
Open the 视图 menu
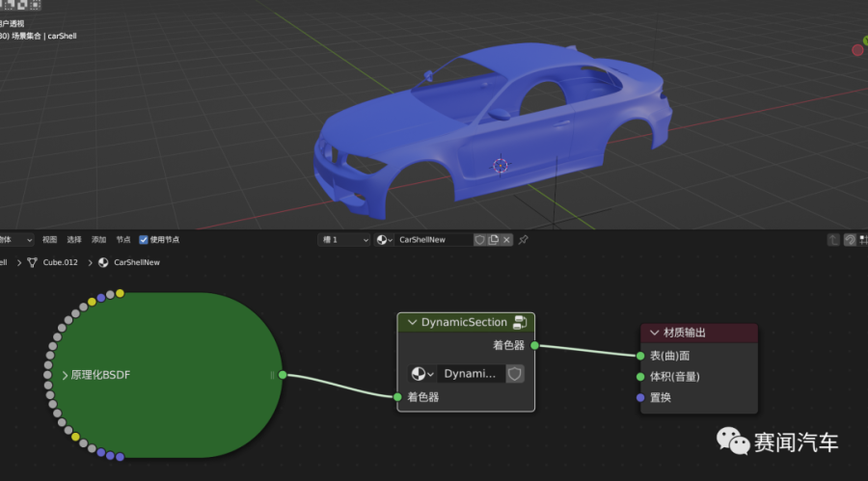pos(49,240)
